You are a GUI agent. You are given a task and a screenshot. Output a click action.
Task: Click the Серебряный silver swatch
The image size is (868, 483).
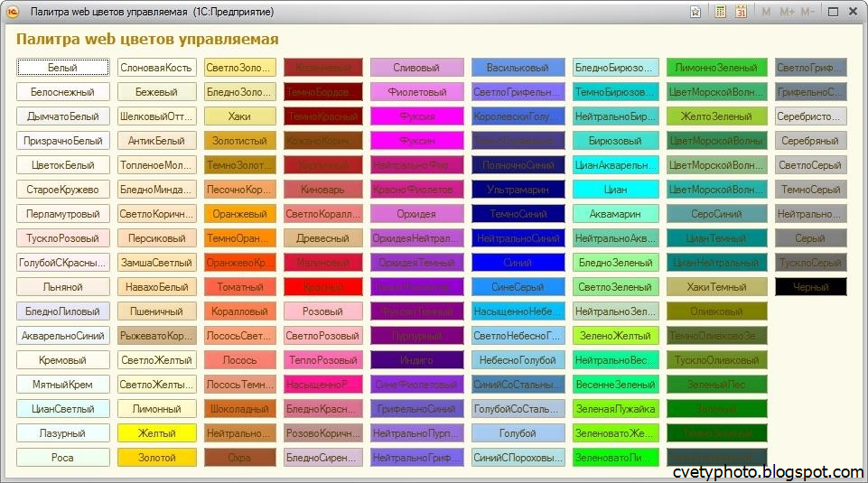810,141
